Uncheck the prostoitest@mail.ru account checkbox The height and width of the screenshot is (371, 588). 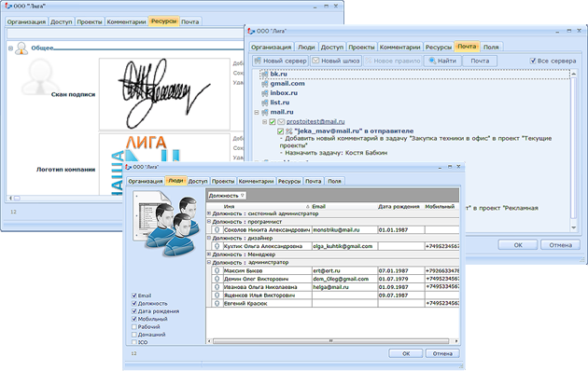tap(273, 122)
